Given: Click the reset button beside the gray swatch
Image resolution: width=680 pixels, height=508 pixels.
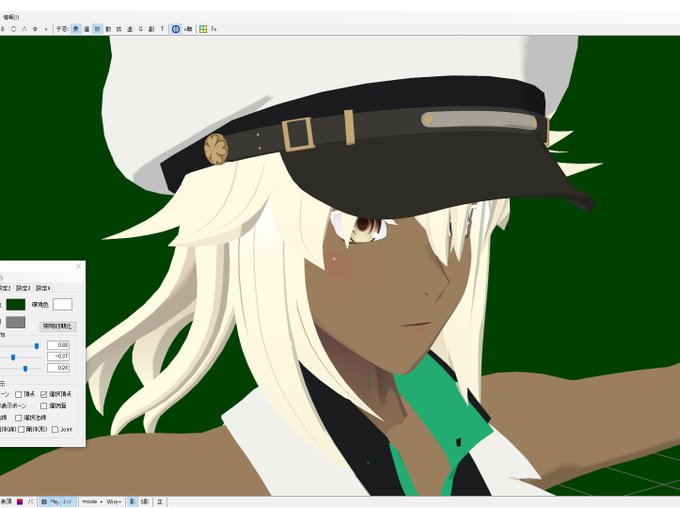Looking at the screenshot, I should point(58,326).
